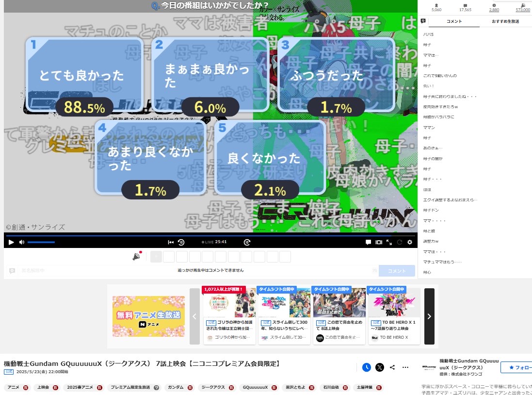Screen dimensions: 532x395
Task: Click the blue timeshift clock icon
Action: (367, 367)
